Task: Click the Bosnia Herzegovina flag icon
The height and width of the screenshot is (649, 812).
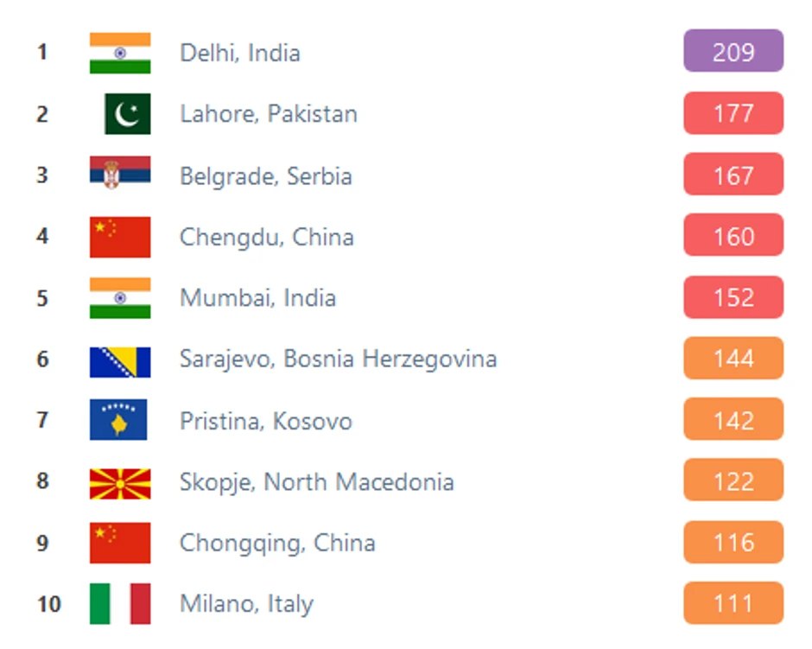Action: click(120, 359)
